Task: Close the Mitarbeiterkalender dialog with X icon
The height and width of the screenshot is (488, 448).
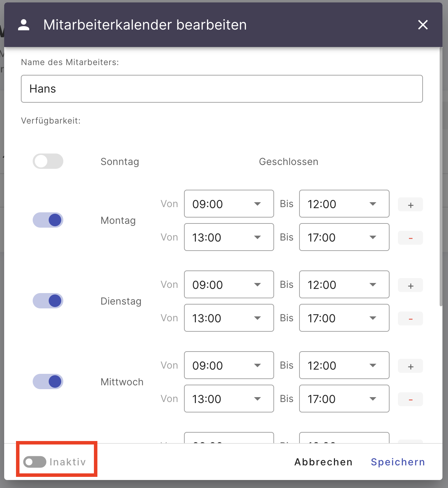Action: tap(423, 25)
